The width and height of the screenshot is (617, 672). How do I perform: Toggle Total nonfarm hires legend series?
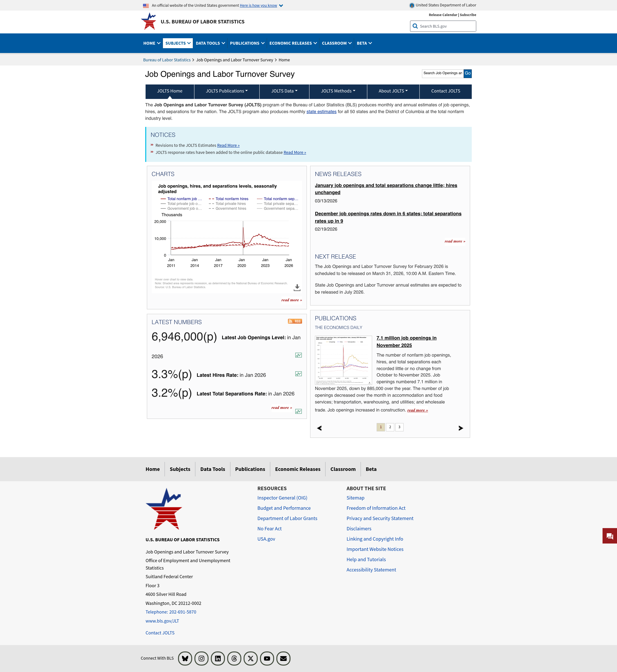(229, 199)
